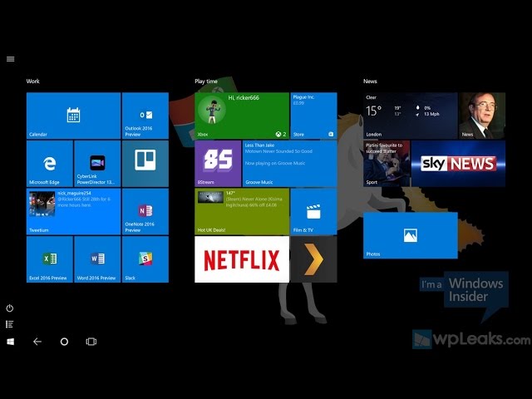The image size is (532, 399).
Task: Launch CyberLink PowerDirector tile
Action: point(97,164)
